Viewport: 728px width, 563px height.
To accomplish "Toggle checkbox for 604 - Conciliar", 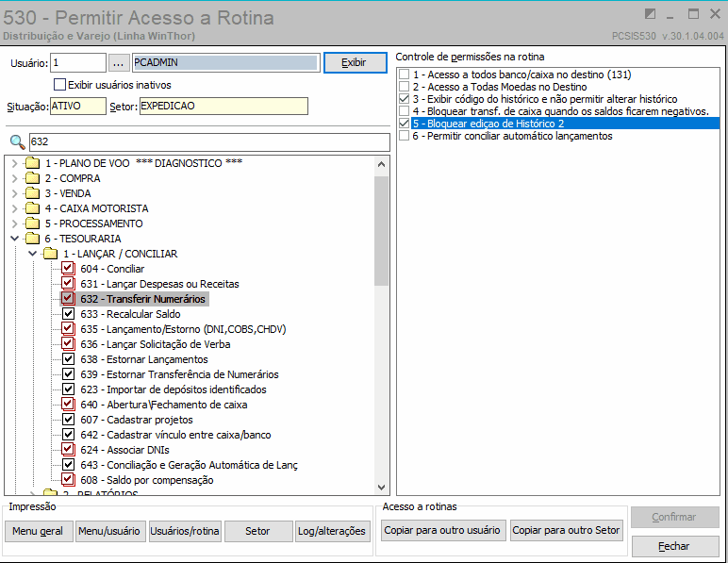I will tap(68, 268).
